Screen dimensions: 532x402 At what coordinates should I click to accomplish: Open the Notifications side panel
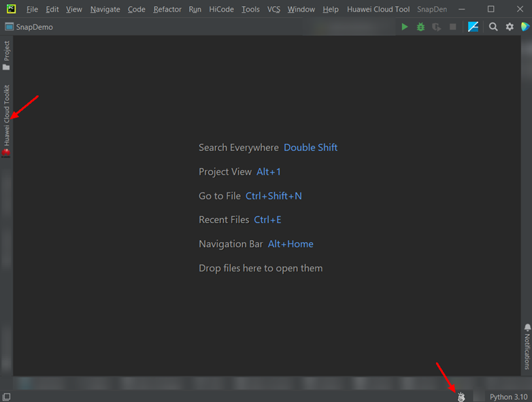coord(527,347)
